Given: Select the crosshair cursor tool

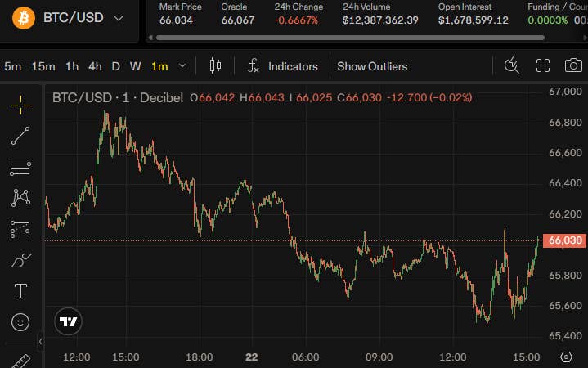Looking at the screenshot, I should coord(20,105).
